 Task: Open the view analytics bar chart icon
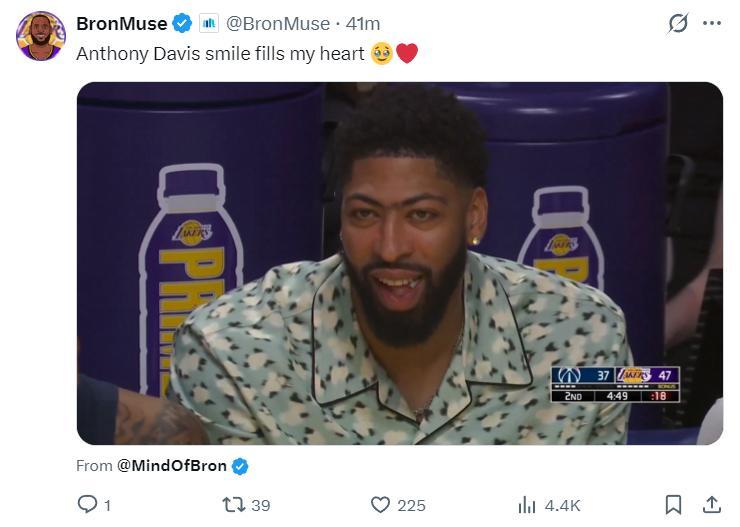click(x=527, y=505)
